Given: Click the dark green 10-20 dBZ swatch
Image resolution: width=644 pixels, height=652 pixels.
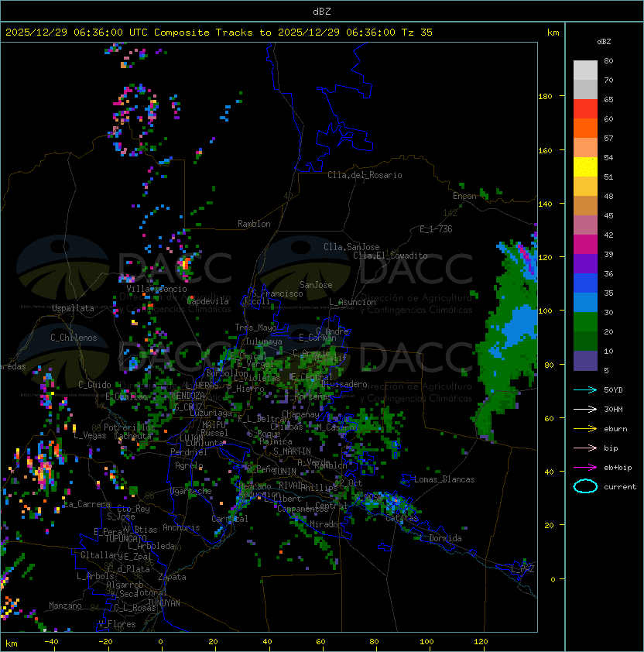Looking at the screenshot, I should click(x=585, y=341).
